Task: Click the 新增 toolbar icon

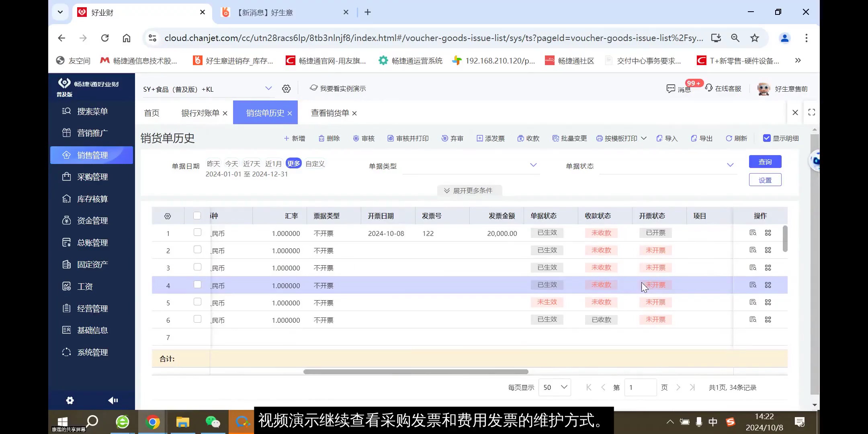Action: 295,138
